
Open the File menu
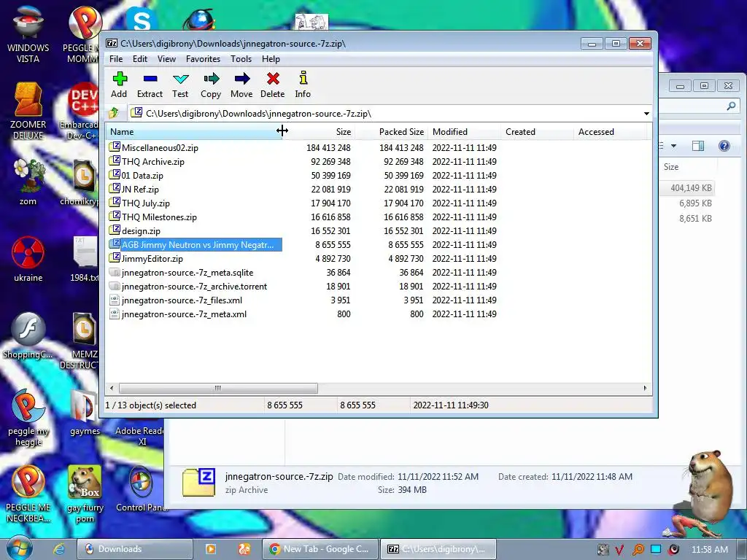pyautogui.click(x=116, y=59)
